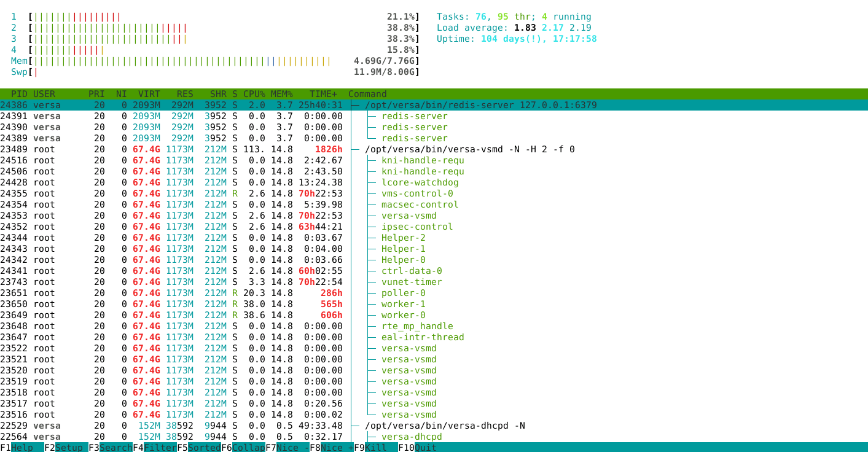
Task: Sort by the USER column header
Action: click(x=44, y=94)
